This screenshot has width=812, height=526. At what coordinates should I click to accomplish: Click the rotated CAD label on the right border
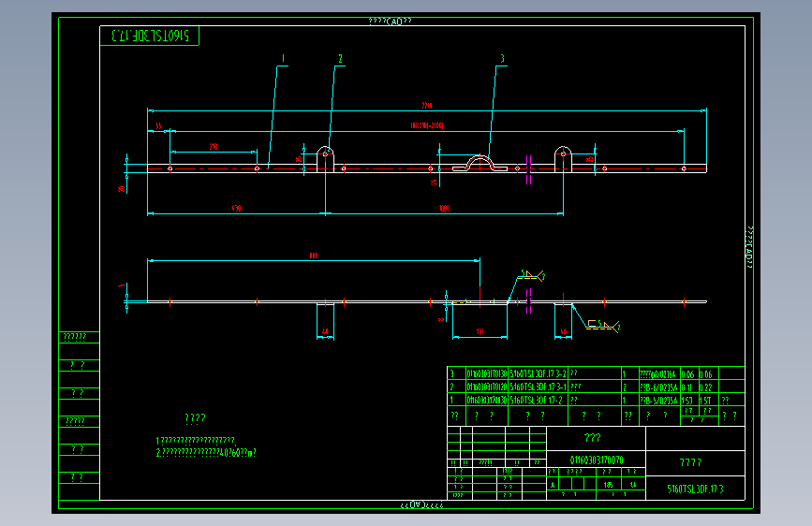(x=749, y=247)
